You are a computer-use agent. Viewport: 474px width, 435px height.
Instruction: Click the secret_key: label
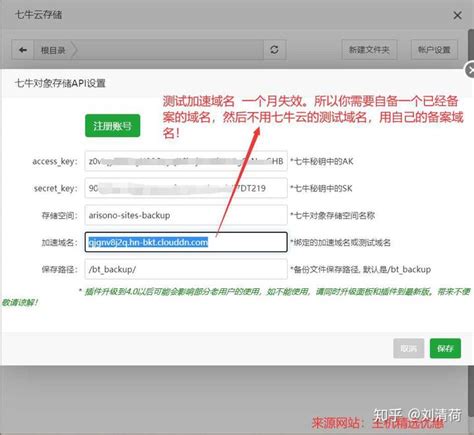(x=56, y=189)
